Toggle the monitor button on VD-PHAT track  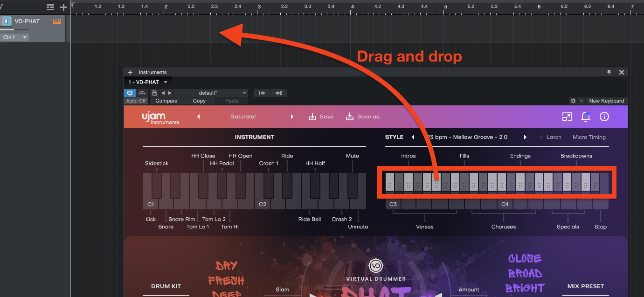coord(7,21)
